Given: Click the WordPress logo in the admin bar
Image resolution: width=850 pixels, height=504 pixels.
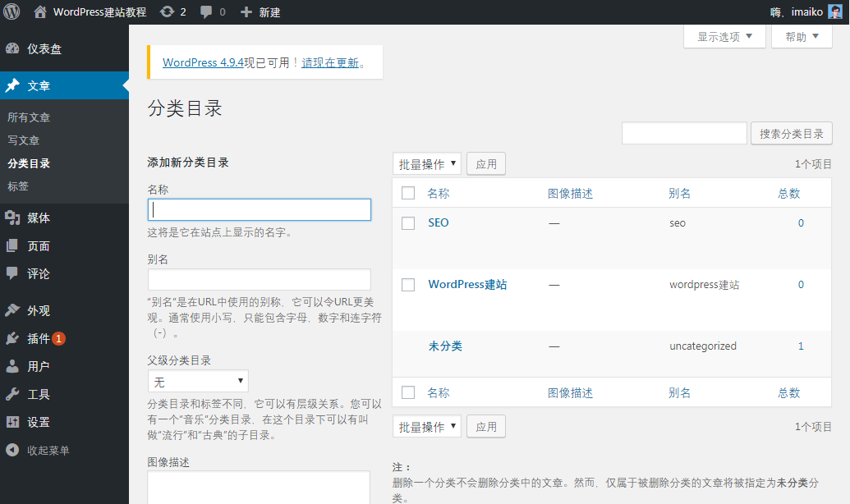Looking at the screenshot, I should 11,11.
